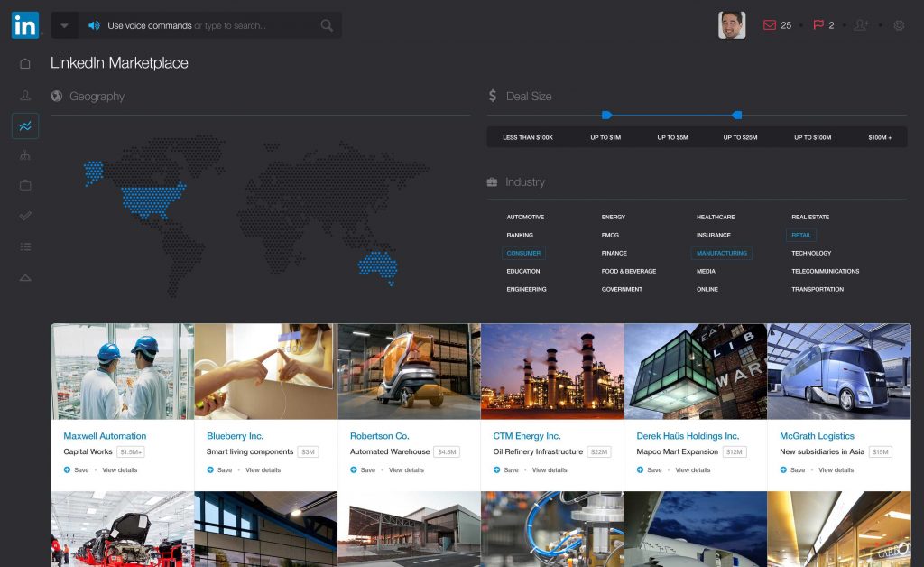The image size is (924, 567).
Task: Collapse sidebar using the bottom up-arrow
Action: [25, 277]
